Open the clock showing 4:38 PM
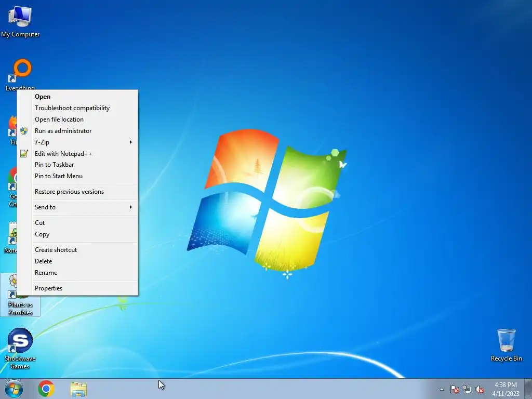 (x=506, y=389)
